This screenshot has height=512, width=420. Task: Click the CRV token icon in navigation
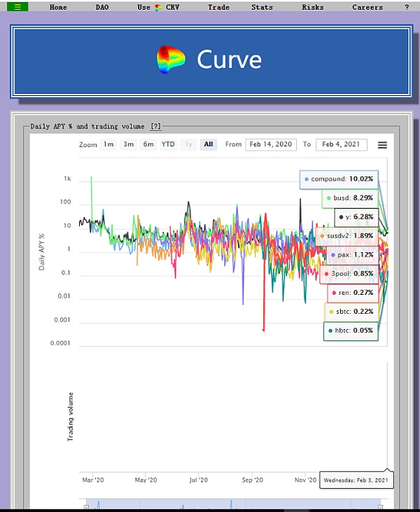[157, 7]
